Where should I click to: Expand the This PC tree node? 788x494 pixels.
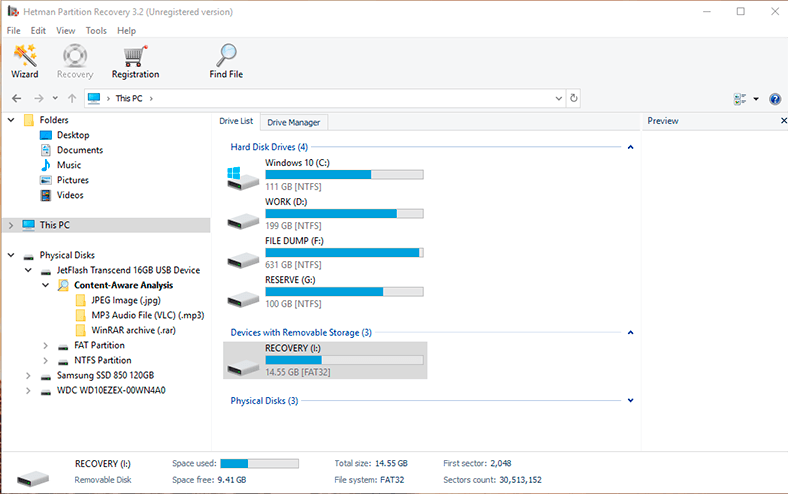[11, 225]
